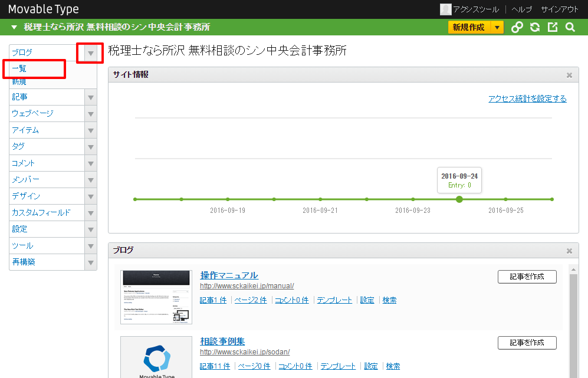Viewport: 588px width, 378px height.
Task: Click 検索 link for 操作マニュアル
Action: [389, 300]
